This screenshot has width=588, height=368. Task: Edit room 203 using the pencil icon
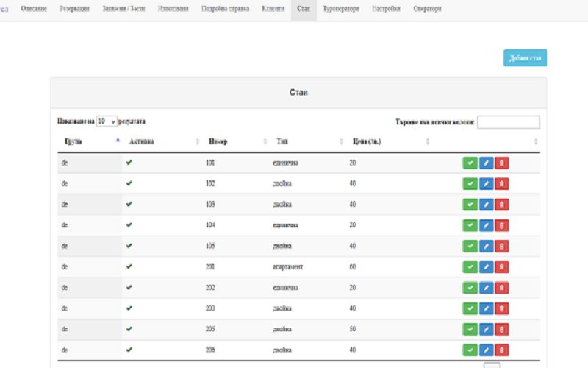pyautogui.click(x=486, y=308)
